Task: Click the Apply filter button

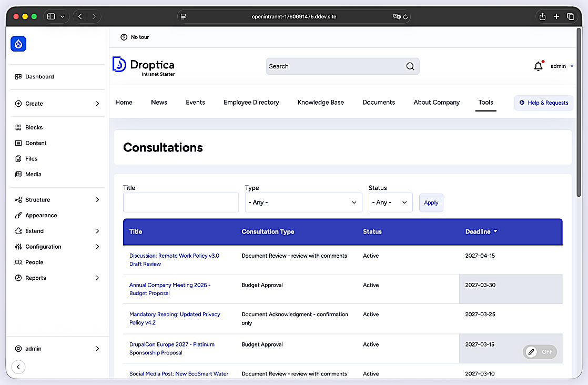Action: click(x=431, y=203)
